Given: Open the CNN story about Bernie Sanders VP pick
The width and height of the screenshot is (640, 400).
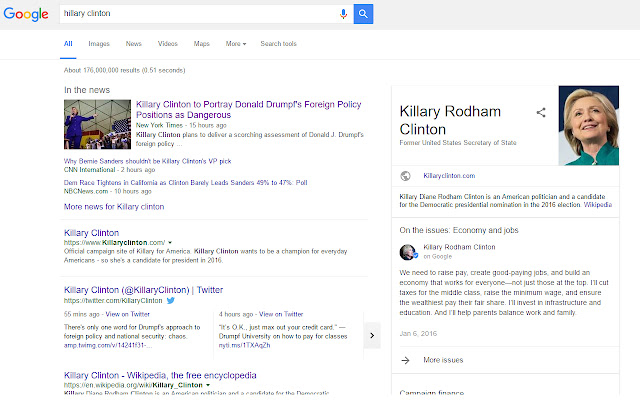Looking at the screenshot, I should (x=147, y=161).
